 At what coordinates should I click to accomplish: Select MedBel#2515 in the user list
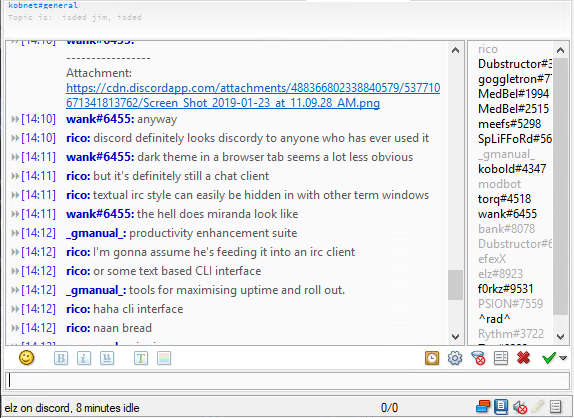pyautogui.click(x=513, y=109)
